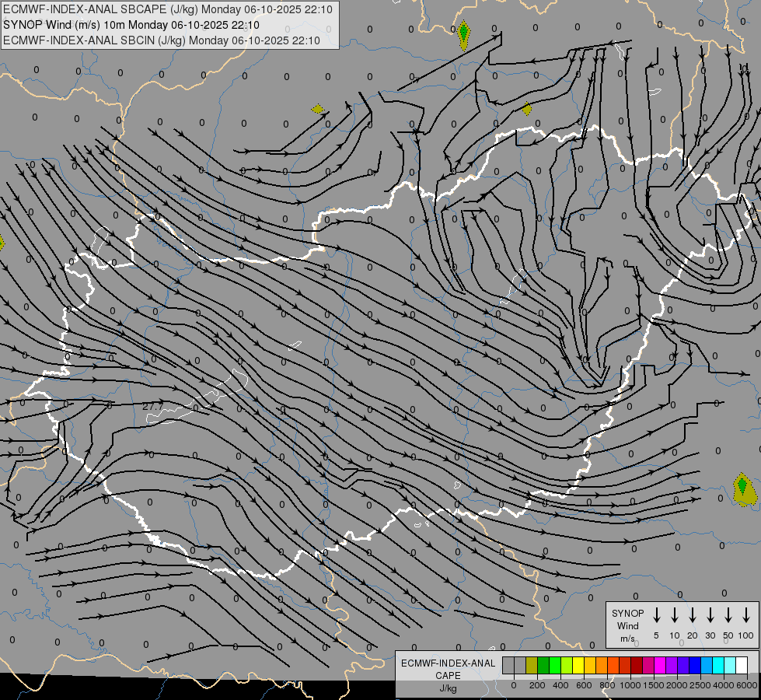Viewport: 761px width, 700px height.
Task: Click the ECMWF-INDEX-ANAL SBCIN header line
Action: (x=162, y=40)
